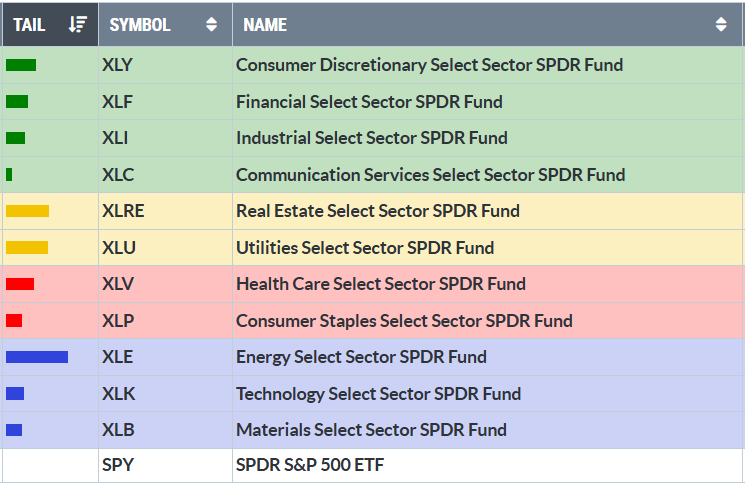Select the XLP symbol
The image size is (745, 483).
pos(118,321)
